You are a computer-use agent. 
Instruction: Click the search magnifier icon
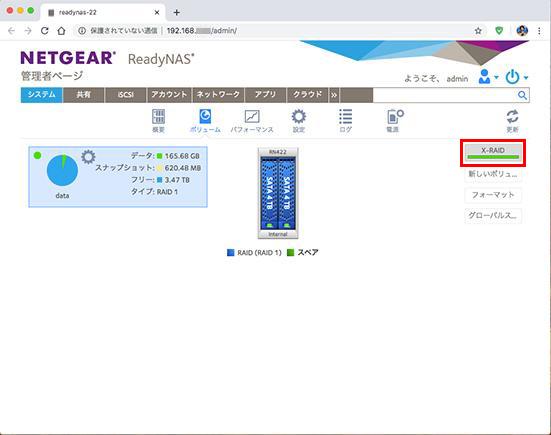click(x=522, y=95)
